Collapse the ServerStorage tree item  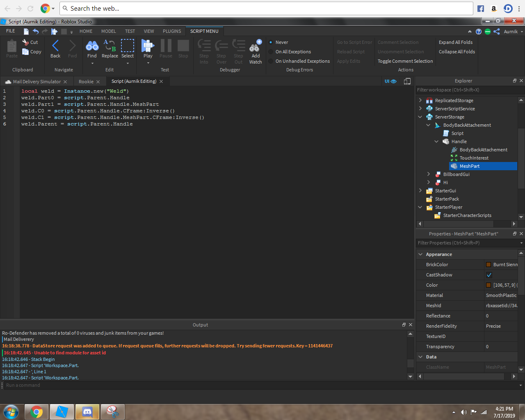tap(420, 116)
